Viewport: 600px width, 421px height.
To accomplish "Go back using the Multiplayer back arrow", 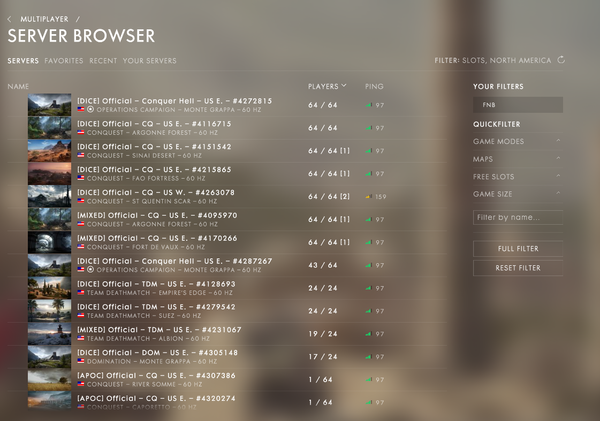I will click(x=10, y=19).
